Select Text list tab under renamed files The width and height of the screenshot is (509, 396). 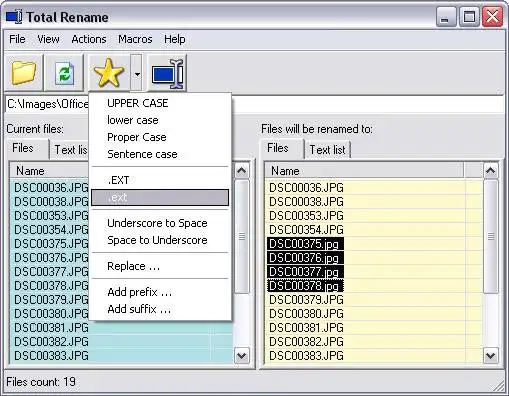(327, 150)
